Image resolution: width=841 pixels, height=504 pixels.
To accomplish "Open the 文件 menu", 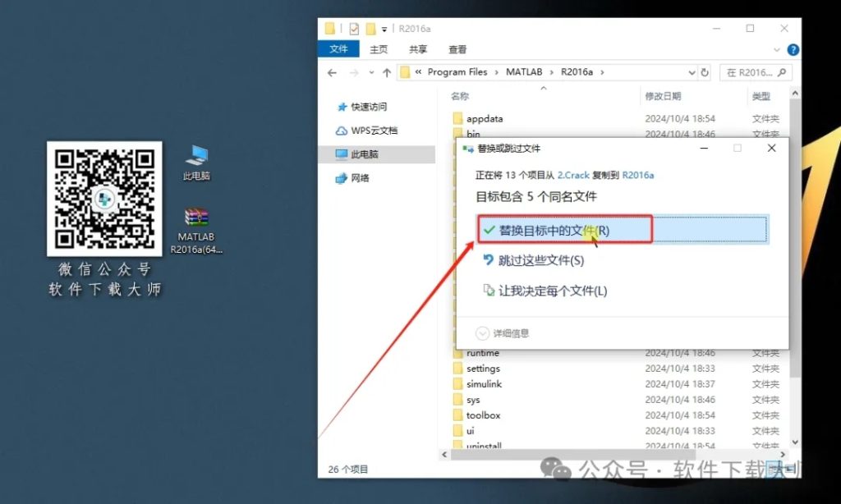I will tap(338, 48).
